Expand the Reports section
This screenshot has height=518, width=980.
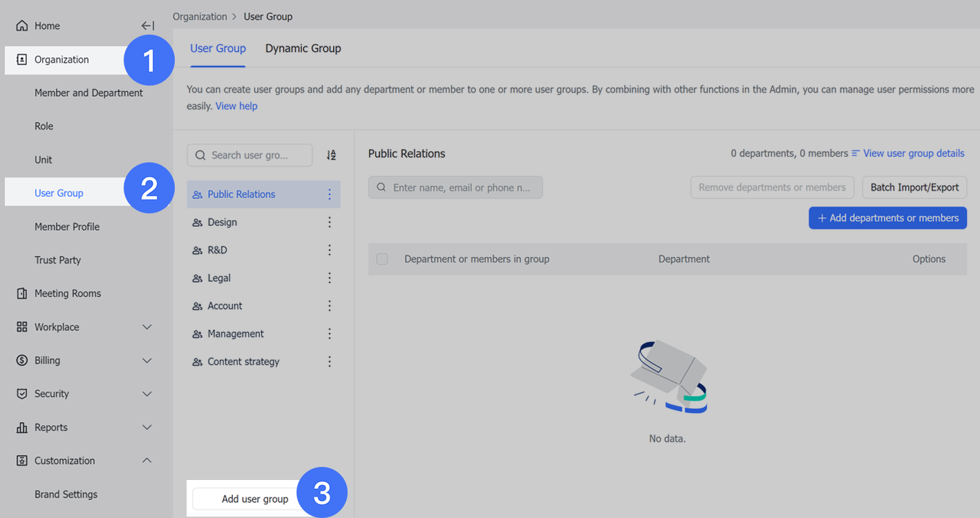[x=147, y=427]
